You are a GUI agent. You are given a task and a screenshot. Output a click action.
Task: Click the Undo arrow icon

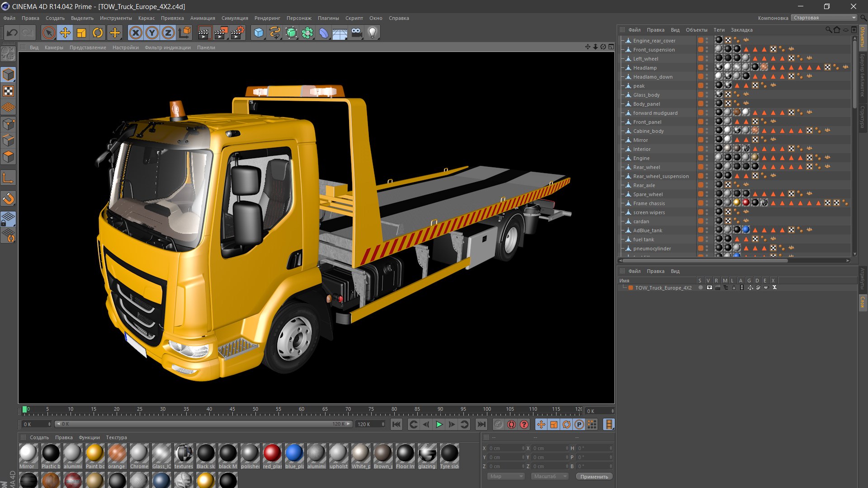tap(12, 33)
